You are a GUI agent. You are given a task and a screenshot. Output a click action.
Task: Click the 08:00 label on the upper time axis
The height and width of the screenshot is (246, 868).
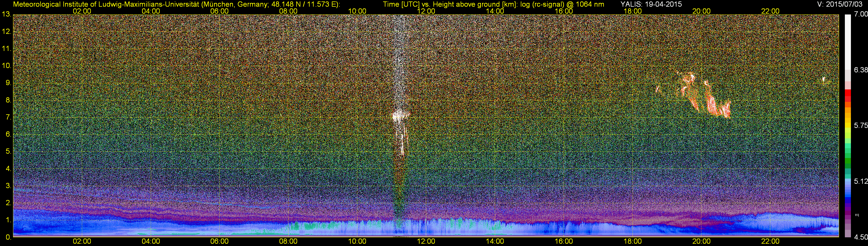[288, 11]
